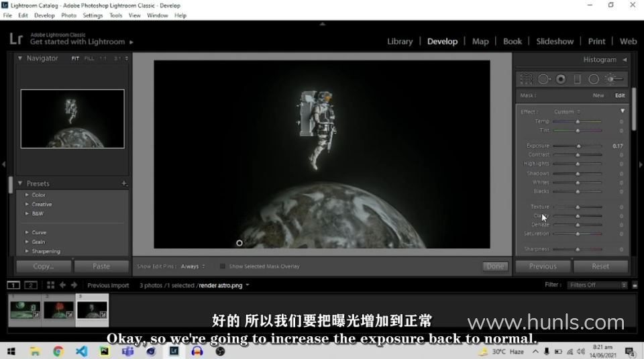Set navigator zoom to FIT
The image size is (644, 359).
75,58
